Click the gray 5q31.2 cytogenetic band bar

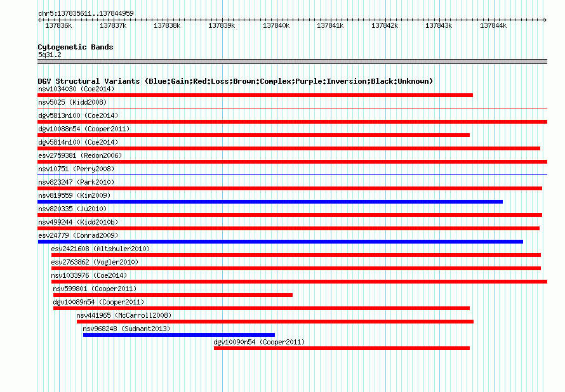[x=292, y=62]
